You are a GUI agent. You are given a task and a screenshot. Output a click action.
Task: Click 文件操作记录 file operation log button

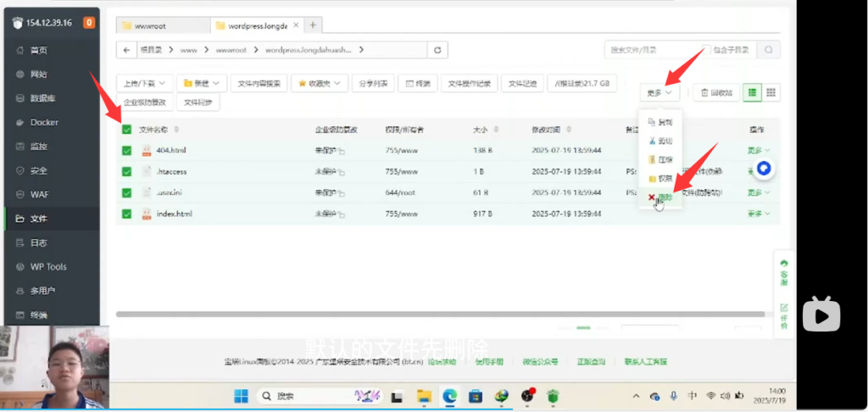tap(469, 84)
